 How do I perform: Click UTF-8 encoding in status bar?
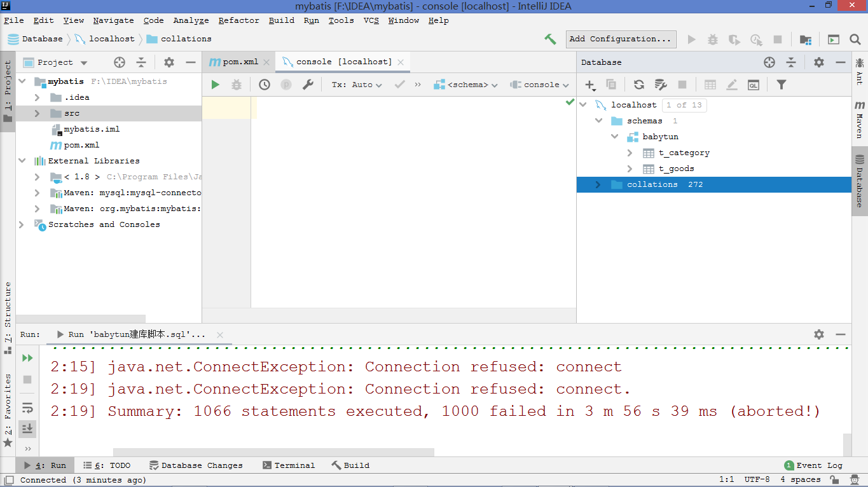757,480
